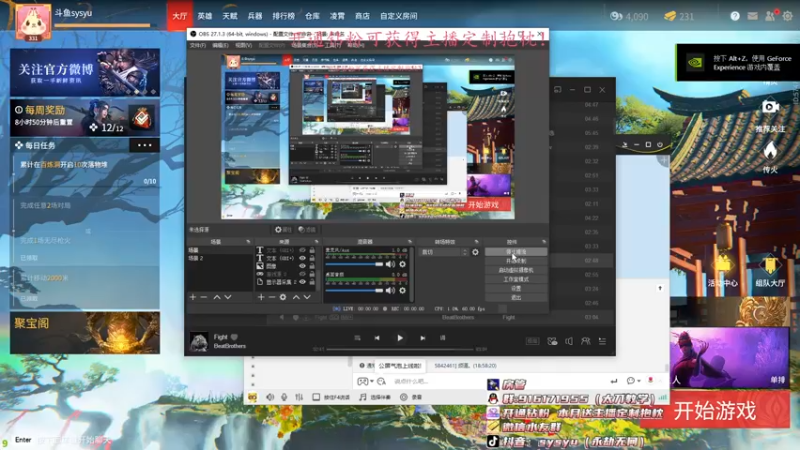The width and height of the screenshot is (800, 450).
Task: Open the scene transition dropdown
Action: [x=443, y=252]
